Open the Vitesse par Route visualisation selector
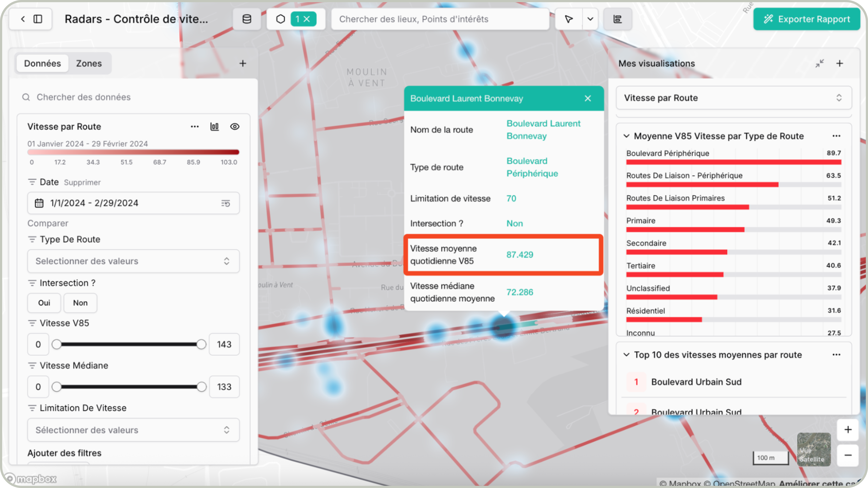This screenshot has height=488, width=868. [x=734, y=98]
